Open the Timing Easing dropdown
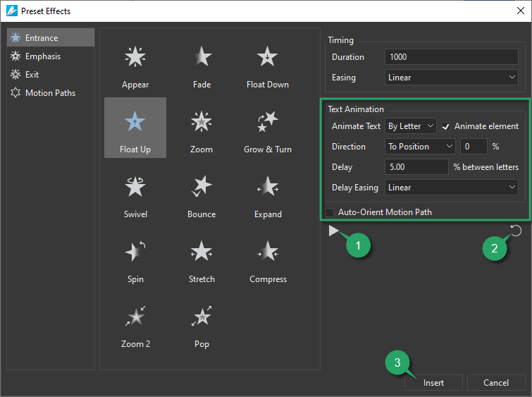The width and height of the screenshot is (532, 397). (x=452, y=78)
